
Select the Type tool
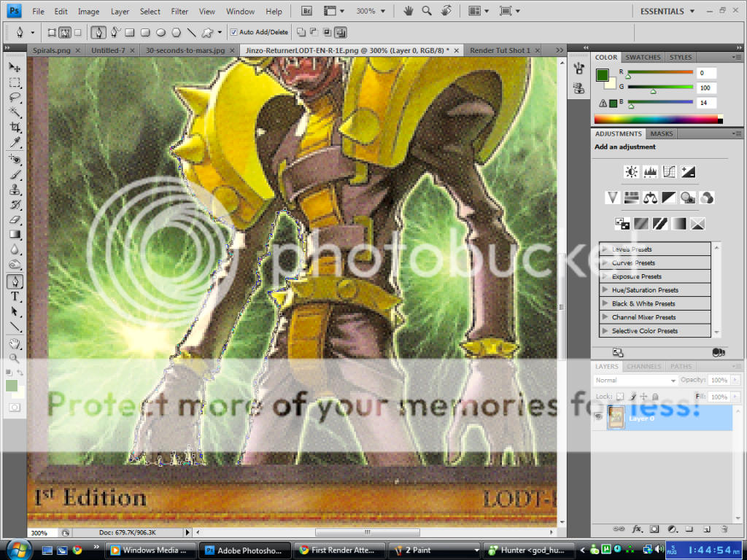[x=13, y=297]
